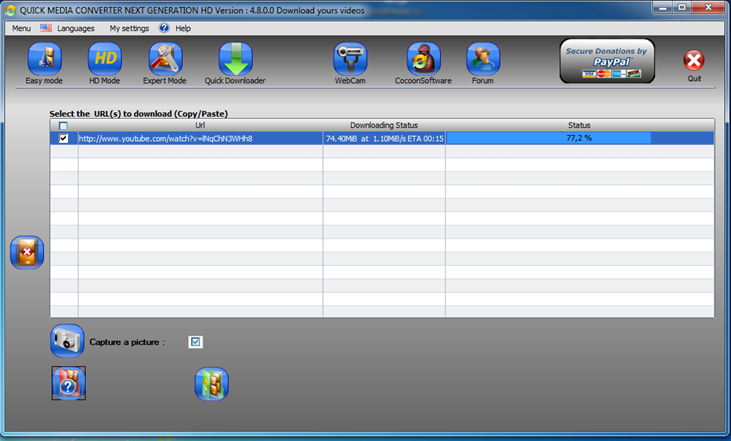Click the red Quit icon
Image resolution: width=731 pixels, height=441 pixels.
pos(694,60)
